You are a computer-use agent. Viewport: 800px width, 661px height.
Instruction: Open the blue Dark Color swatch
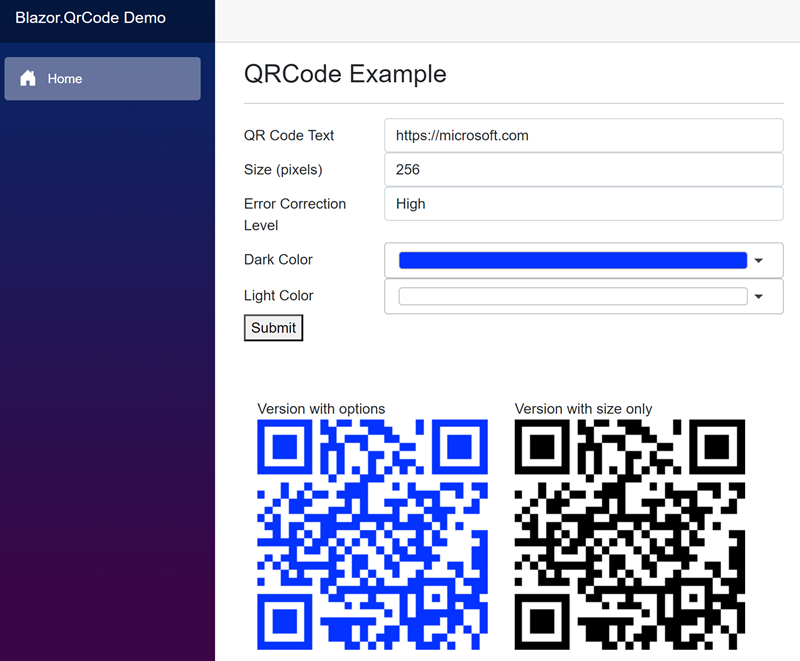pyautogui.click(x=572, y=260)
